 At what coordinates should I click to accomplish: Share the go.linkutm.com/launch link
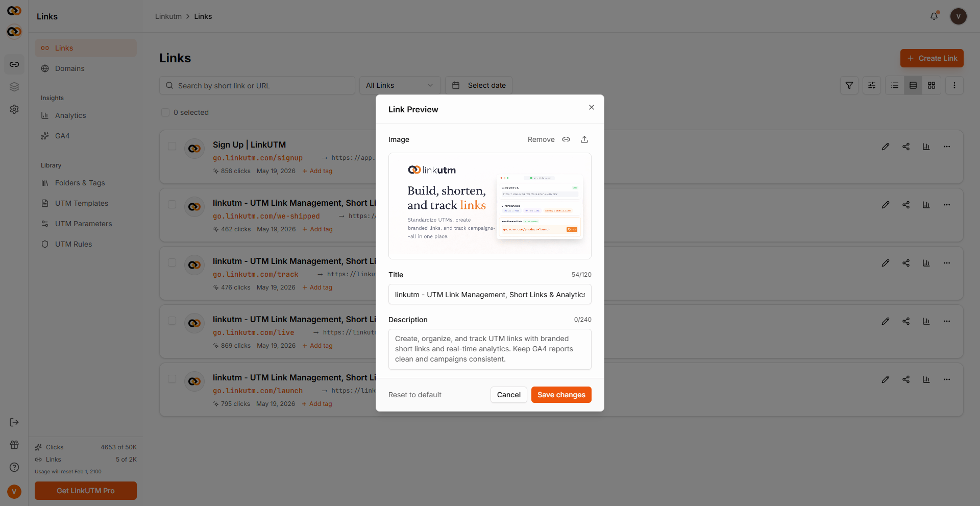[906, 379]
